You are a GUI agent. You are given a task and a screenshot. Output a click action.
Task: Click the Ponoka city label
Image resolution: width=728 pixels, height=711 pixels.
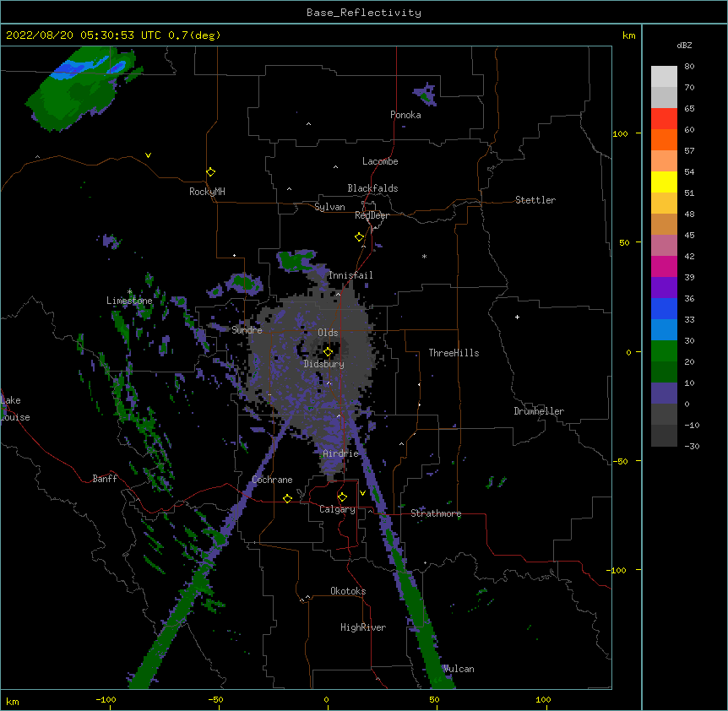pyautogui.click(x=405, y=115)
